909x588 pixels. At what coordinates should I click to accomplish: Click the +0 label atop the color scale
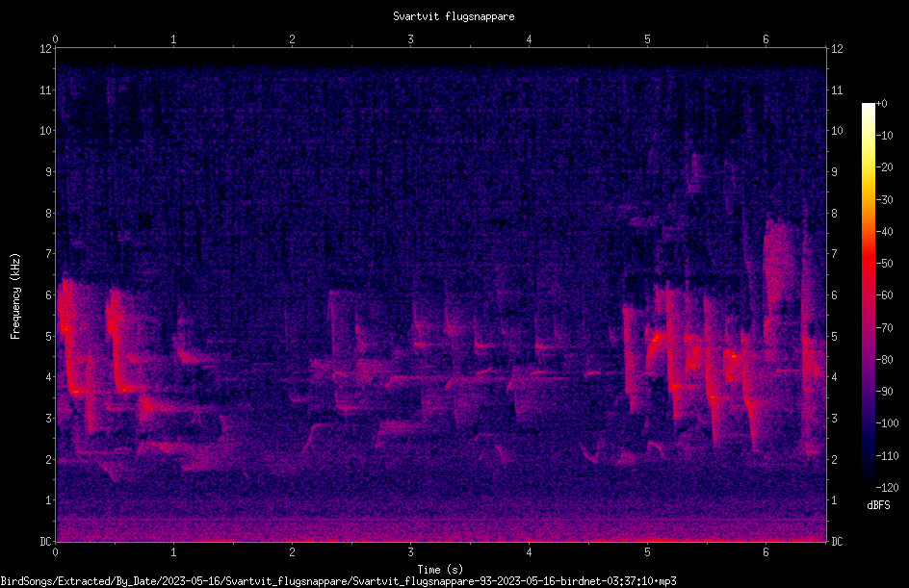[x=882, y=104]
